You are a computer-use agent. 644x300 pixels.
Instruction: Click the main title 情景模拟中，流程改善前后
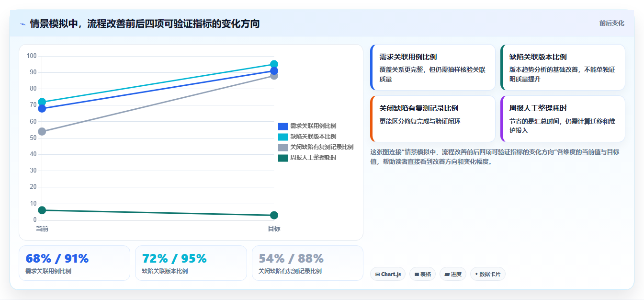(145, 23)
